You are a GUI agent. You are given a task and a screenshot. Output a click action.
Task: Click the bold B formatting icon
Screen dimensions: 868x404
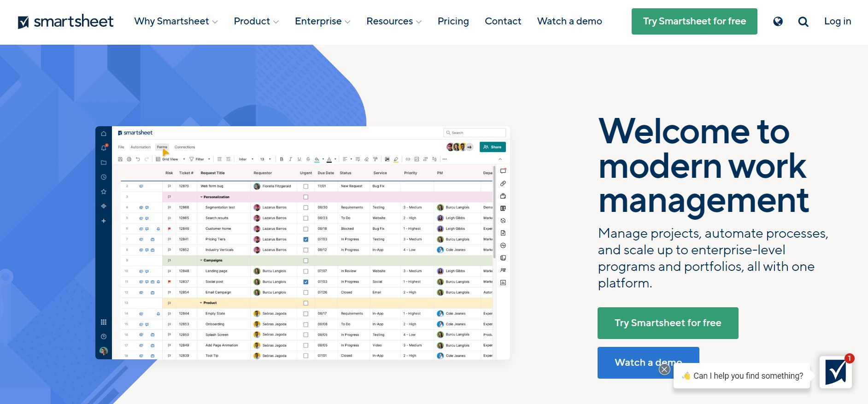coord(282,159)
